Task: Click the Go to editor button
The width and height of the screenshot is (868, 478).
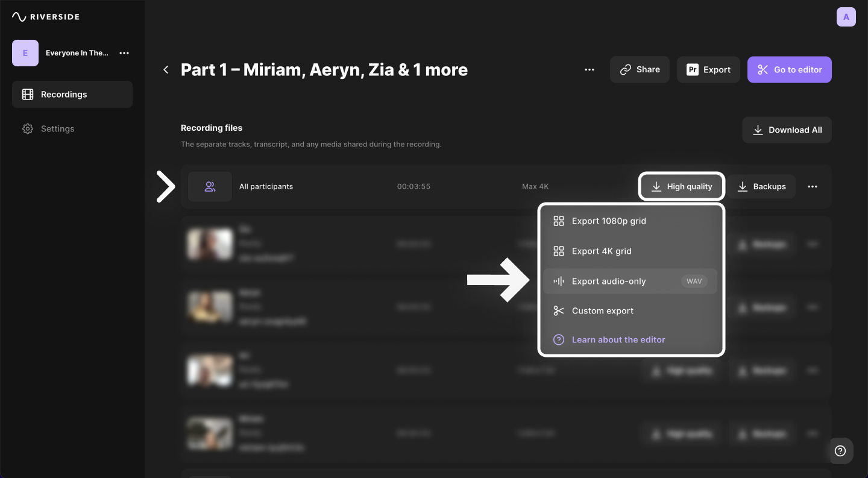Action: (789, 70)
